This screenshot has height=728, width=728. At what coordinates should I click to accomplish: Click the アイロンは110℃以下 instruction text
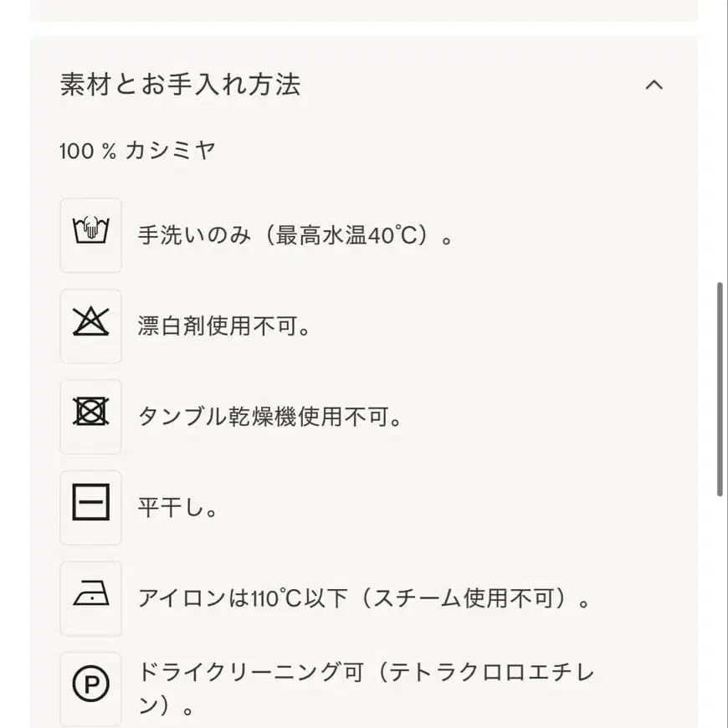point(366,597)
